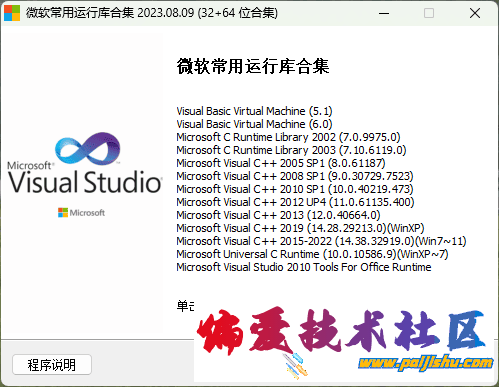Click the installer icon in title bar
The height and width of the screenshot is (387, 499).
coord(12,13)
